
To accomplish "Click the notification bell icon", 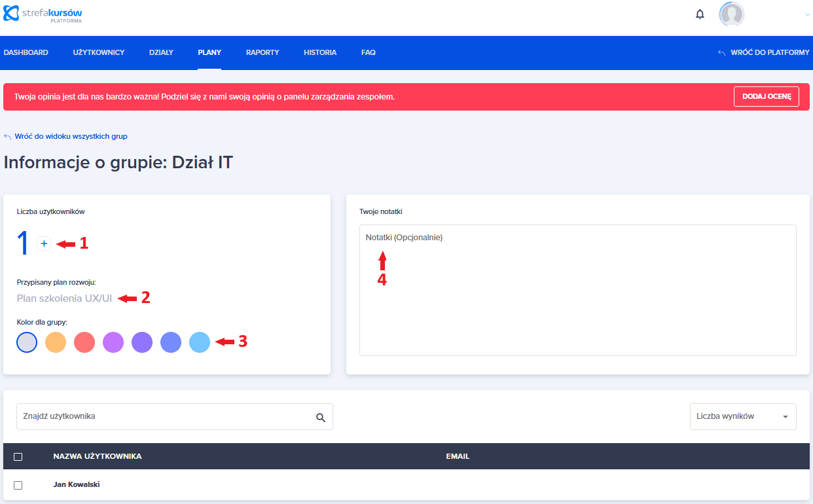I will 700,14.
